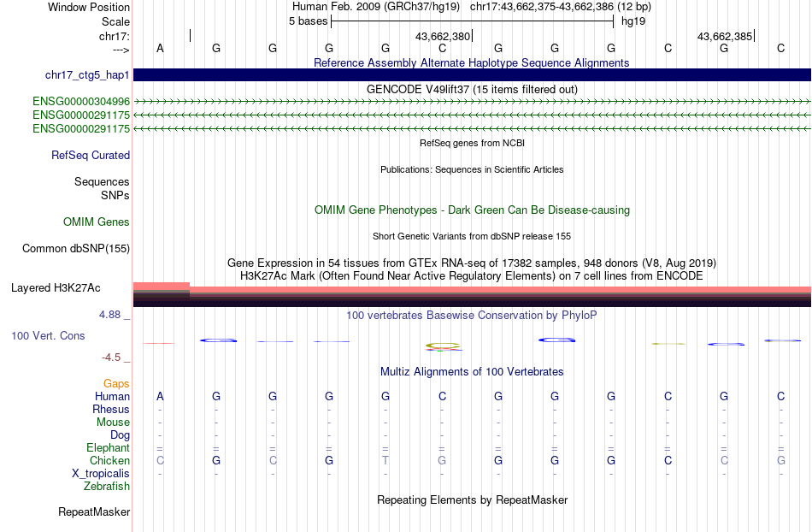Click the RepeatMasker track label
The image size is (812, 532).
[94, 512]
